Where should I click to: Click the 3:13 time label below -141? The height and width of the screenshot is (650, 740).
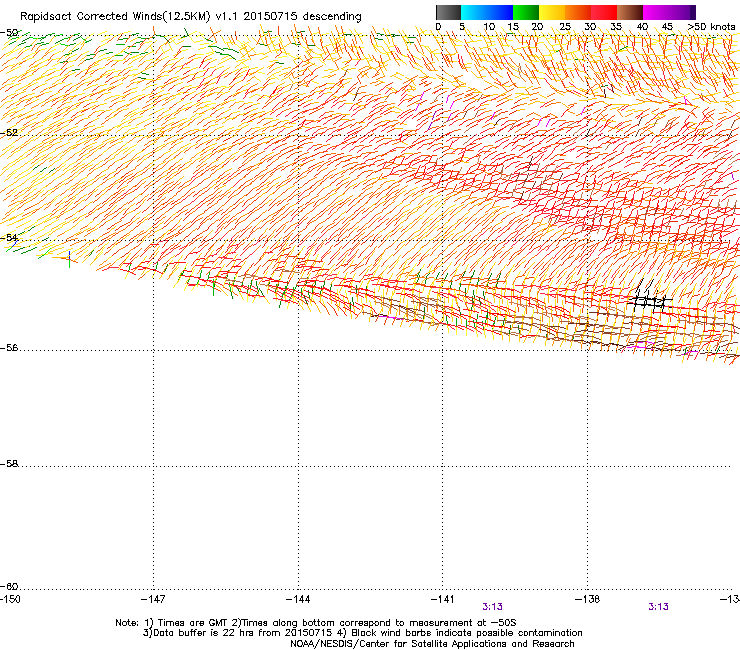[x=492, y=607]
